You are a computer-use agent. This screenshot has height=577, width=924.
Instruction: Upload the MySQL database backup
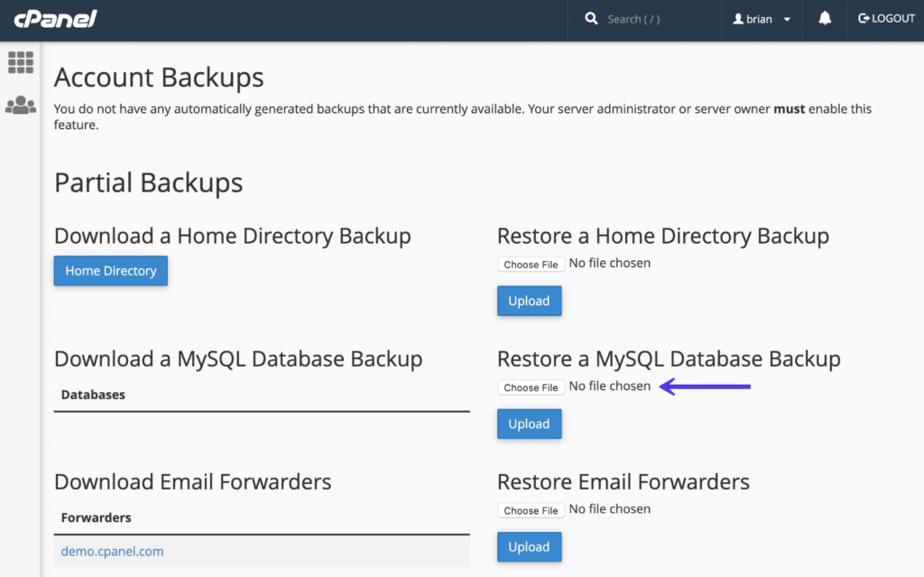click(x=529, y=423)
